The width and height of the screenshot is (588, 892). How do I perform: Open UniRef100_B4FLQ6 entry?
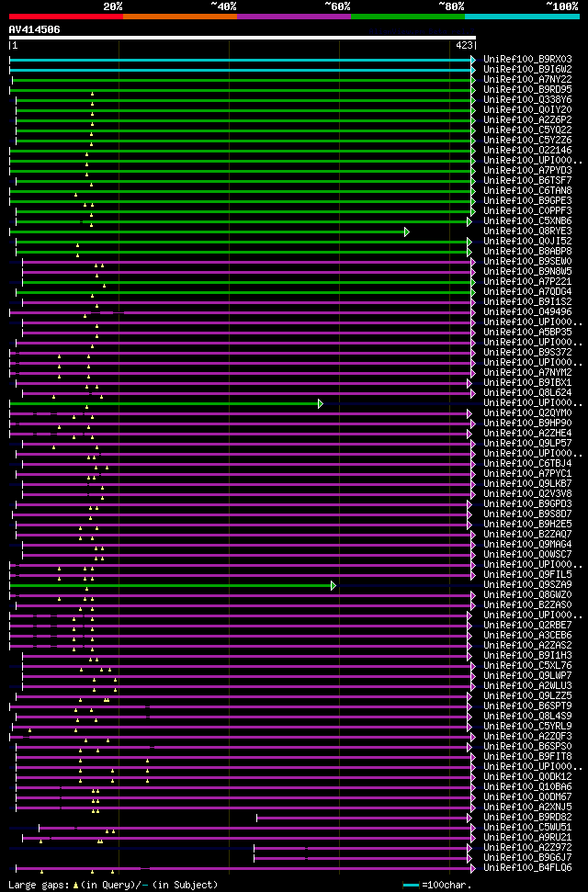pos(527,868)
